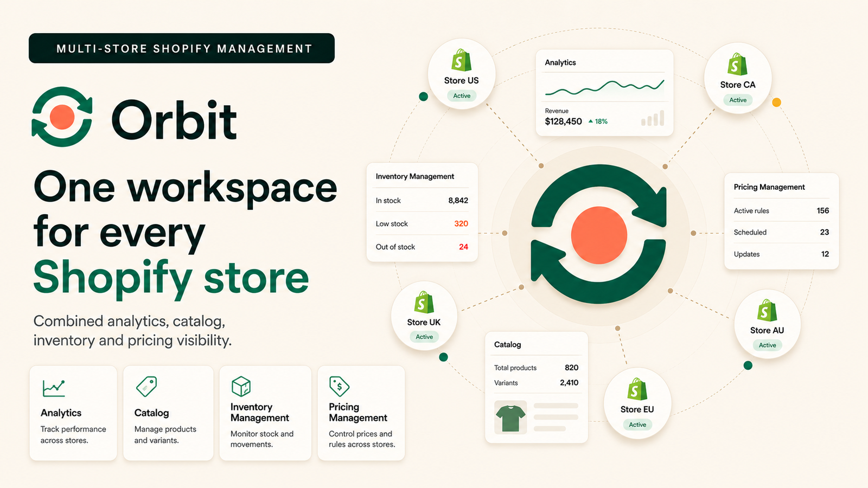Click the Low stock row label

click(392, 224)
